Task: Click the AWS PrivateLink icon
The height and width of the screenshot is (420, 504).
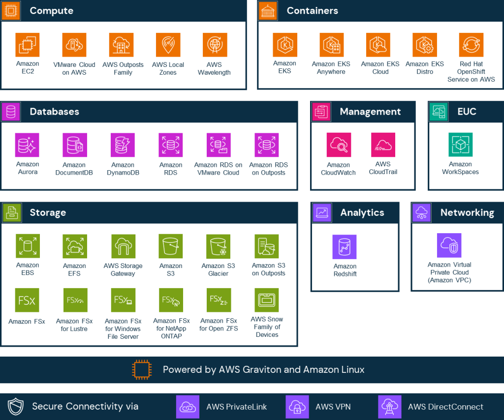Action: pyautogui.click(x=188, y=407)
